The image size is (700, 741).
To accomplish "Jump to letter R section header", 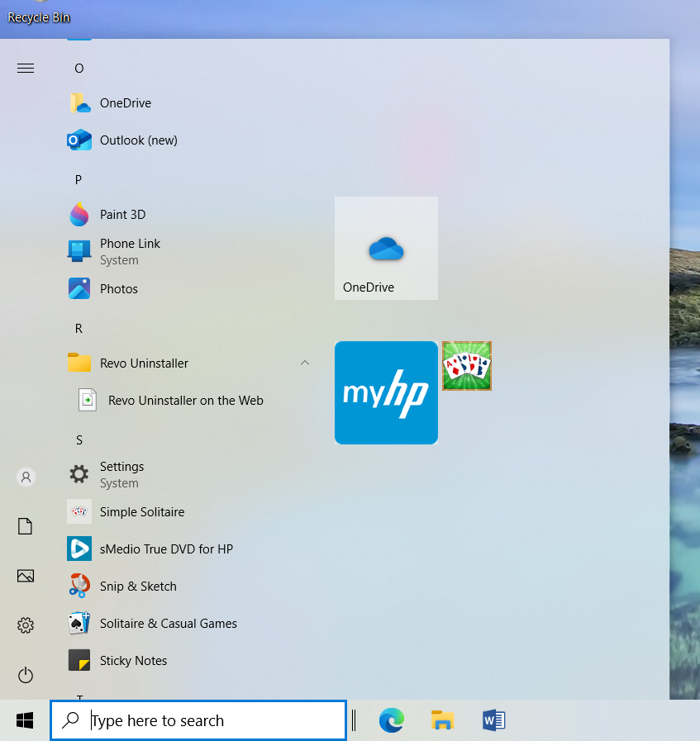I will [79, 329].
